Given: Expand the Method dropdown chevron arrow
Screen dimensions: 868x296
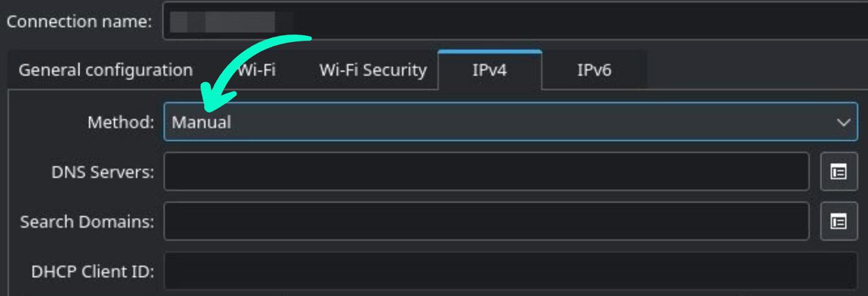Looking at the screenshot, I should tap(844, 123).
